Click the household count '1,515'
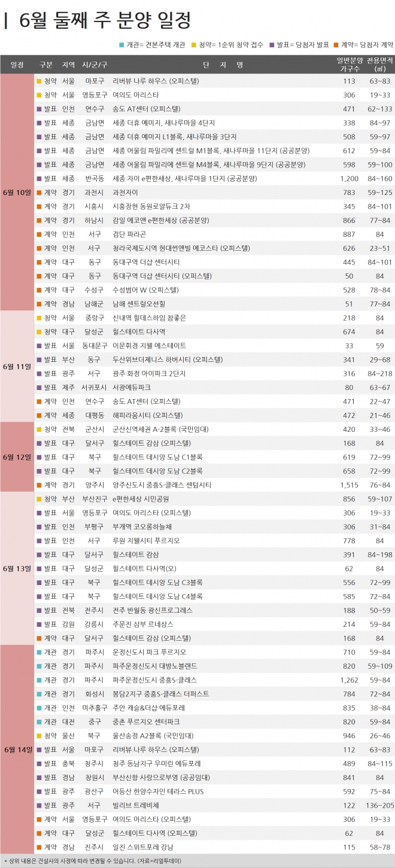Screen dimensions: 395x868 [x=349, y=485]
